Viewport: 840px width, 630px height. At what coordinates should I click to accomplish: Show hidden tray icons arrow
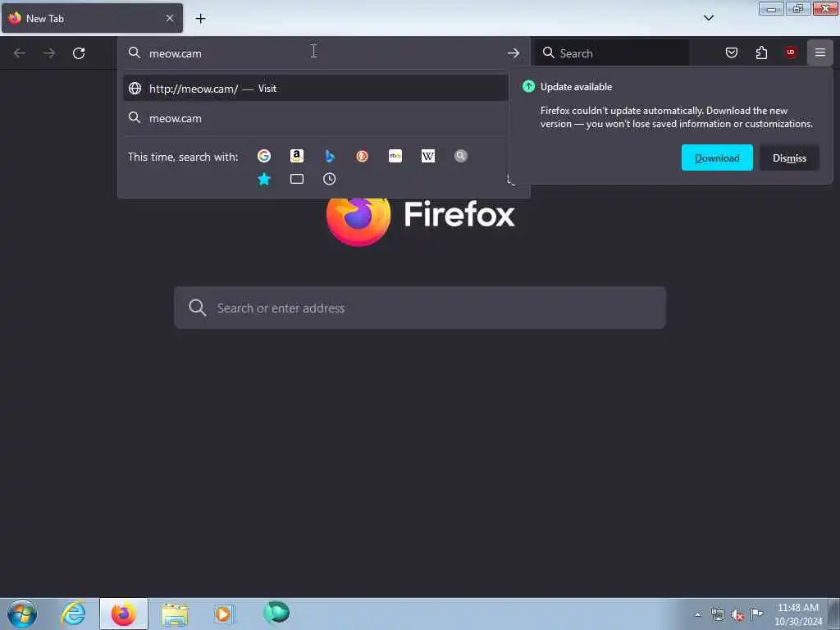coord(697,615)
